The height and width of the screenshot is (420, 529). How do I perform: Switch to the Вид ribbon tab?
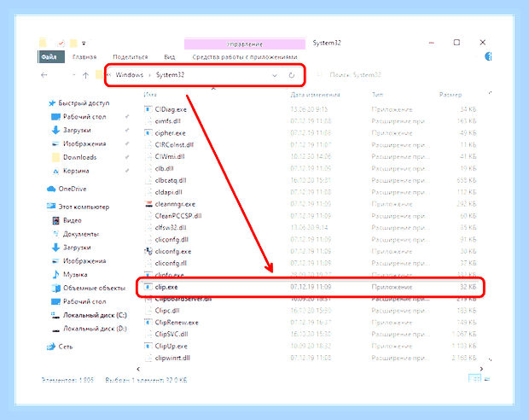169,57
